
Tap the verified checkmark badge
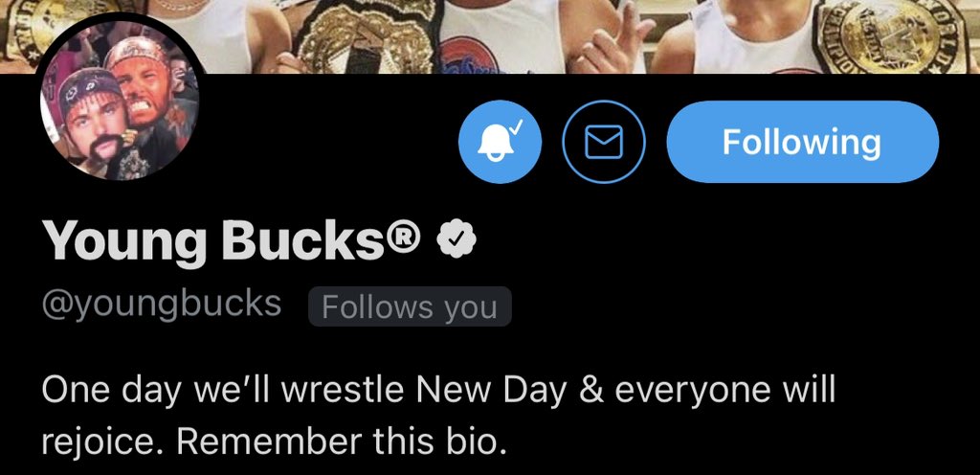(456, 240)
